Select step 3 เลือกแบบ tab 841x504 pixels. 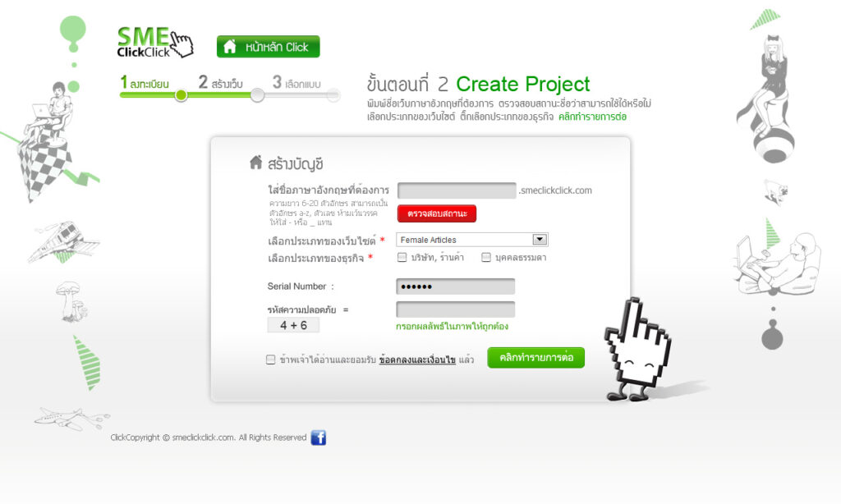click(x=296, y=83)
